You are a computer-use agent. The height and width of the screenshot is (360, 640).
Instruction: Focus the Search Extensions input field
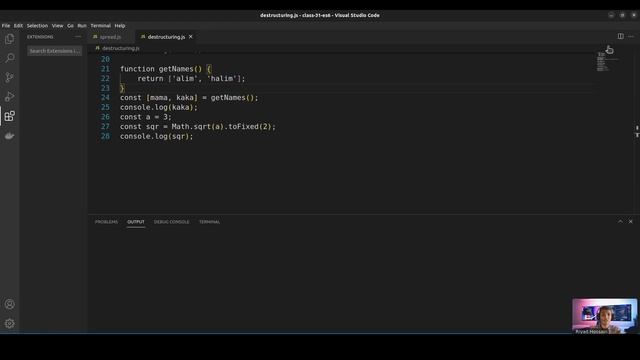(55, 51)
